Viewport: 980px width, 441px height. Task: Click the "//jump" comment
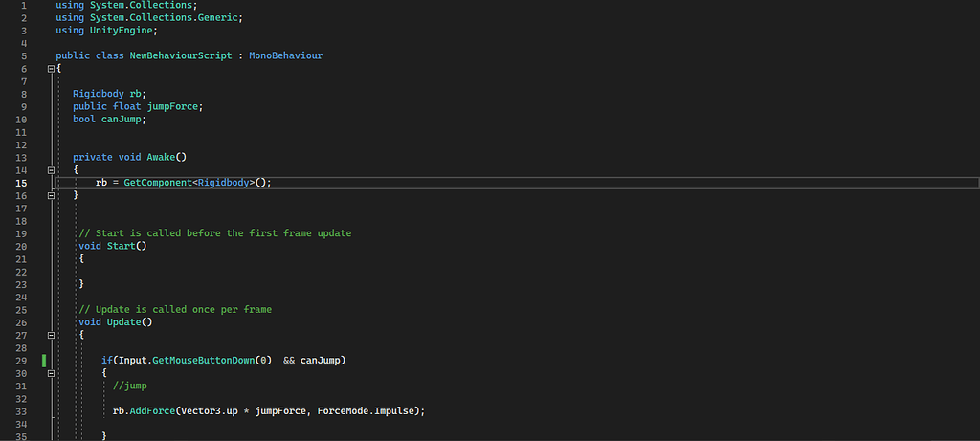130,385
